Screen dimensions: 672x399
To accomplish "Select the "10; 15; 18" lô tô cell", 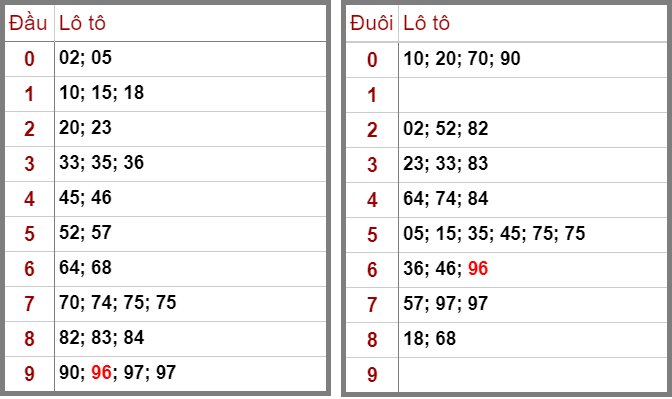I will [x=190, y=94].
